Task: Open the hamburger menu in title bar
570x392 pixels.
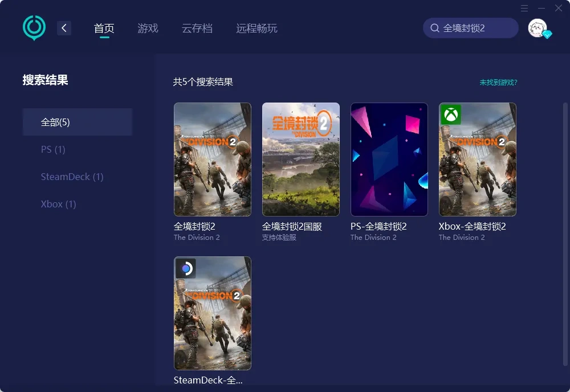Action: (x=524, y=8)
